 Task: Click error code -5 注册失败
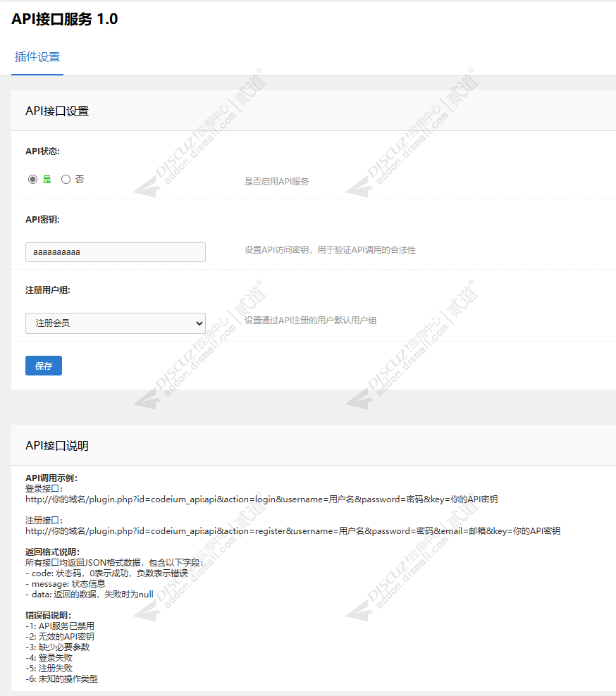[x=49, y=668]
